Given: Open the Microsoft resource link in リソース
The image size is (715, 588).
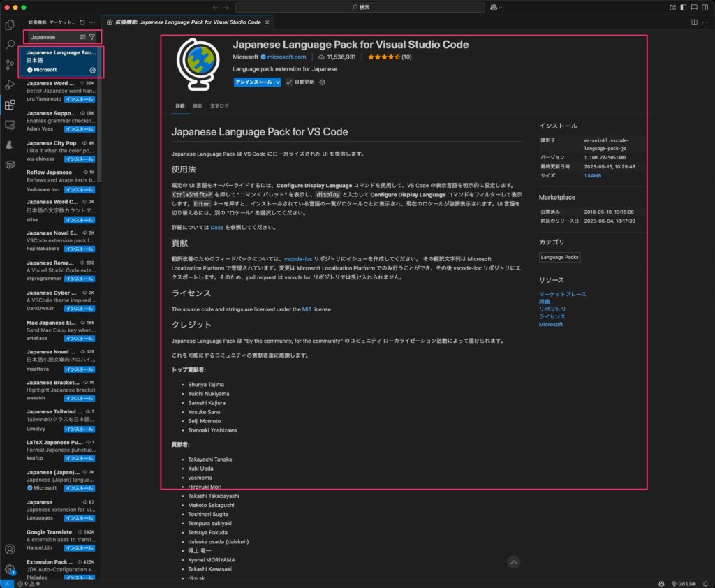Looking at the screenshot, I should (551, 324).
